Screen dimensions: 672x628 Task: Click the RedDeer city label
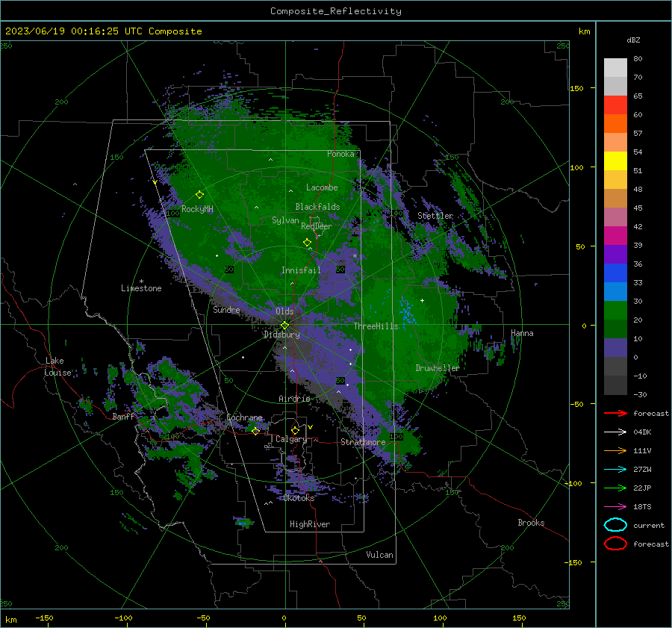coord(317,226)
